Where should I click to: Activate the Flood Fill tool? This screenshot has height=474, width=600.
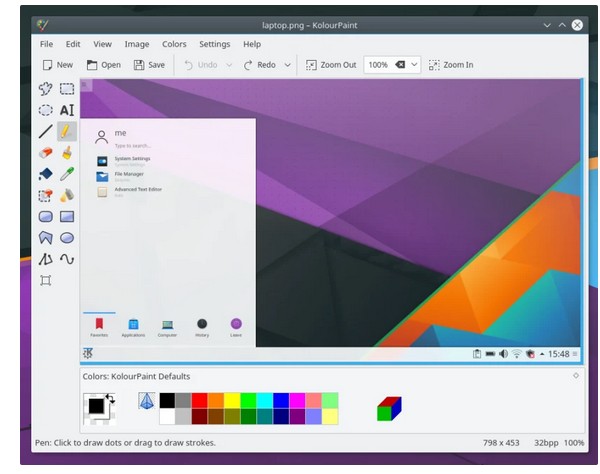46,174
